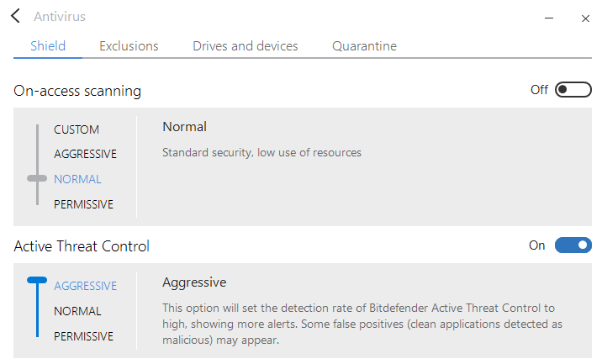Switch to the Shield tab
The image size is (602, 364).
click(x=48, y=46)
